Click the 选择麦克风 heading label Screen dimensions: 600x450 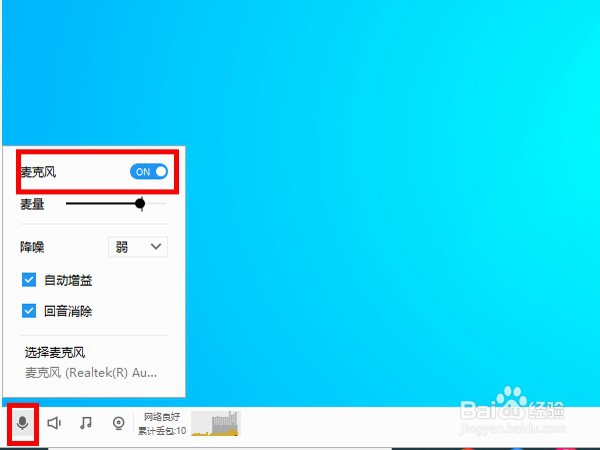coord(55,352)
